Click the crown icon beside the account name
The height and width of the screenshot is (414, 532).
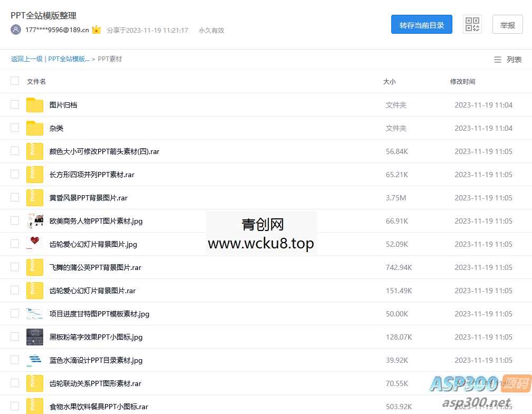point(97,30)
